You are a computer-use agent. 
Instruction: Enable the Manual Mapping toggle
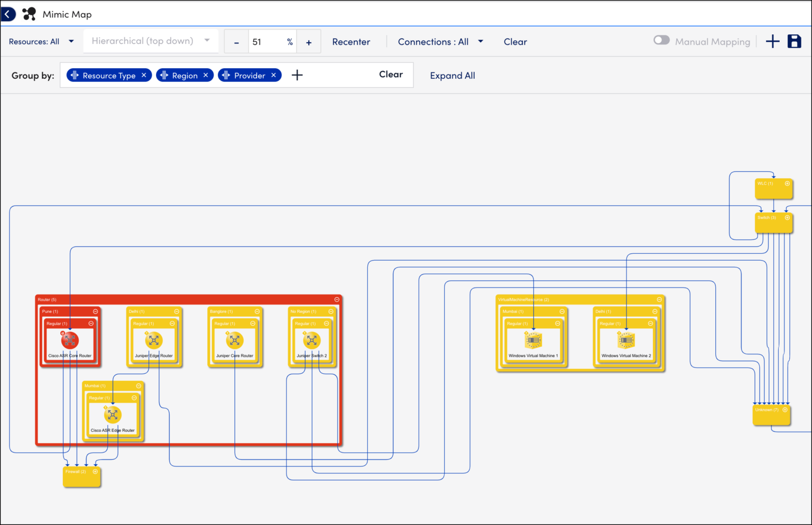661,40
